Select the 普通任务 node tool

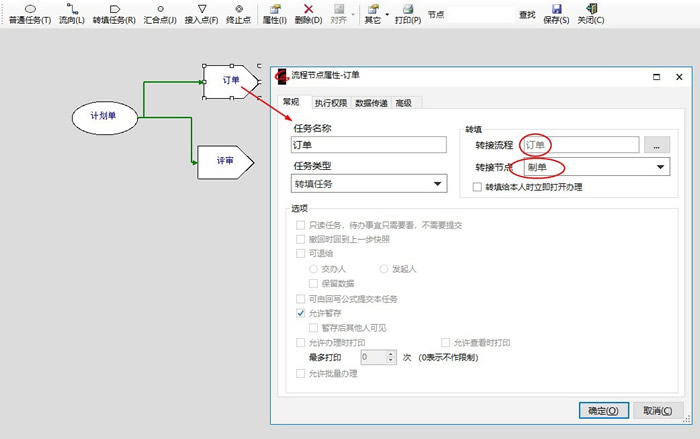point(29,13)
